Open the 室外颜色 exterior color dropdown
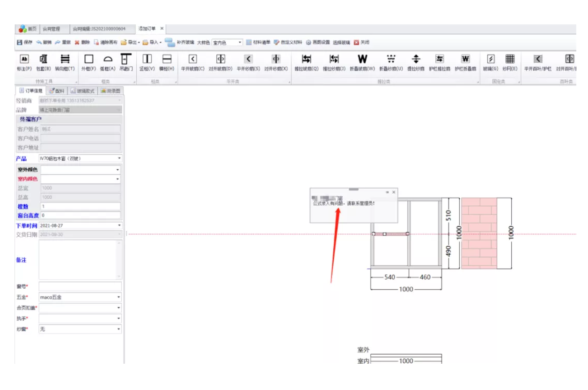The height and width of the screenshot is (390, 588). click(x=118, y=170)
